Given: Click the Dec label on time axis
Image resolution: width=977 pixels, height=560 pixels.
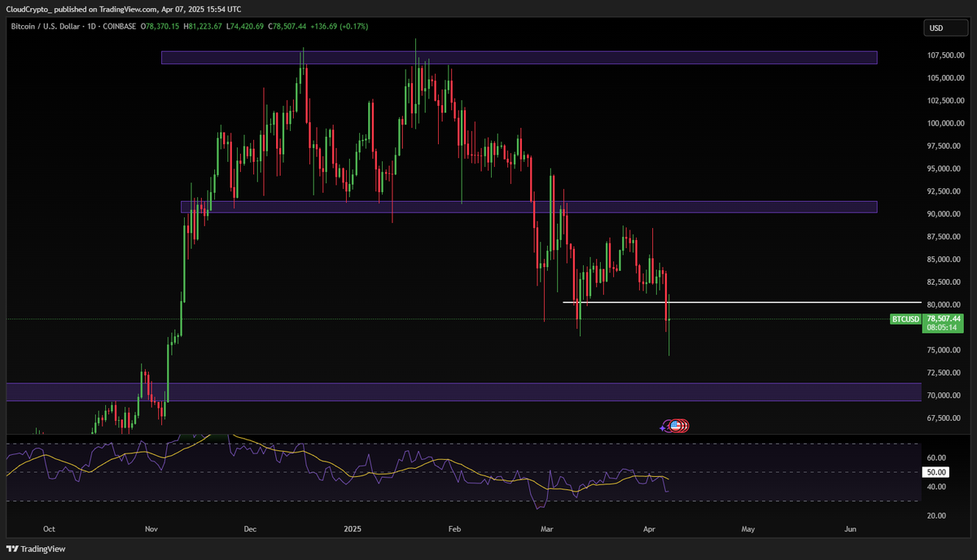Looking at the screenshot, I should [x=250, y=529].
